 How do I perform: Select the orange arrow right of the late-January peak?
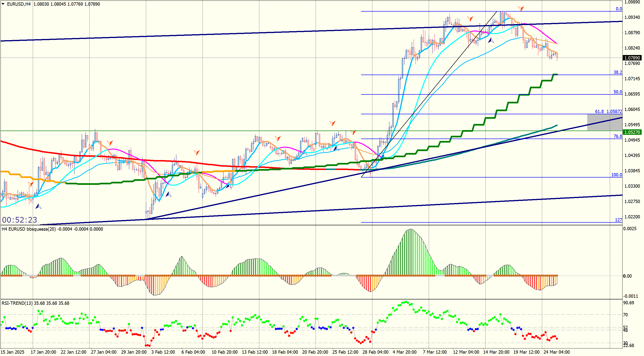tap(110, 143)
